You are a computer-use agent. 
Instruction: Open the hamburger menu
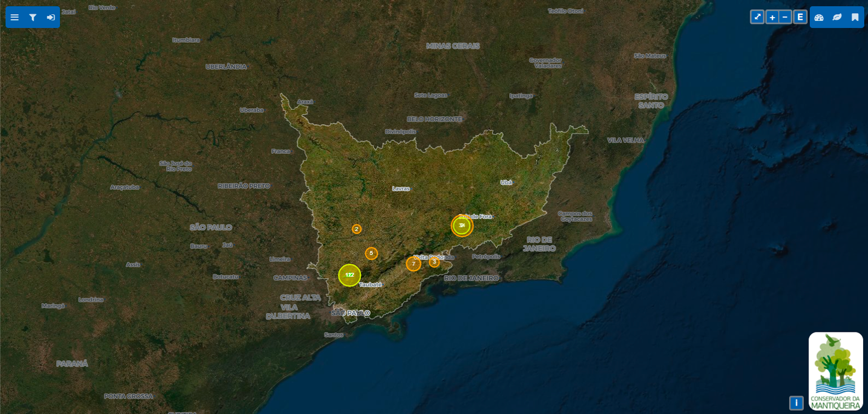(15, 18)
